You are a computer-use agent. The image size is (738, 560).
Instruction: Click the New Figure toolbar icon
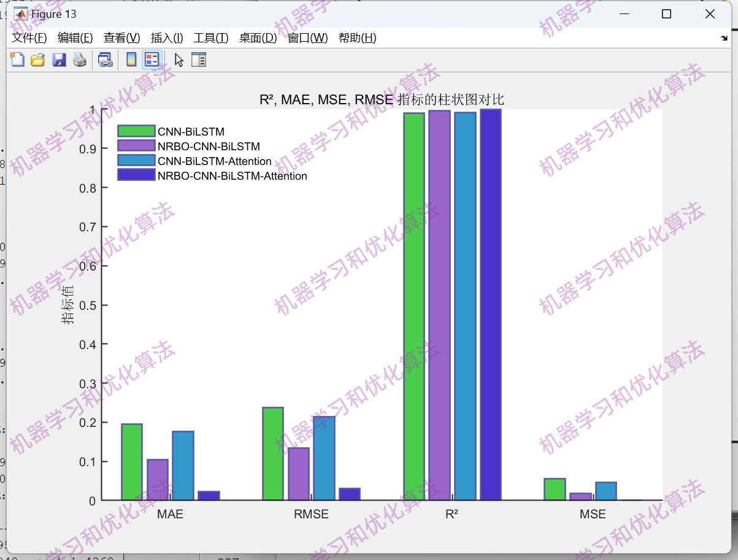pyautogui.click(x=18, y=59)
